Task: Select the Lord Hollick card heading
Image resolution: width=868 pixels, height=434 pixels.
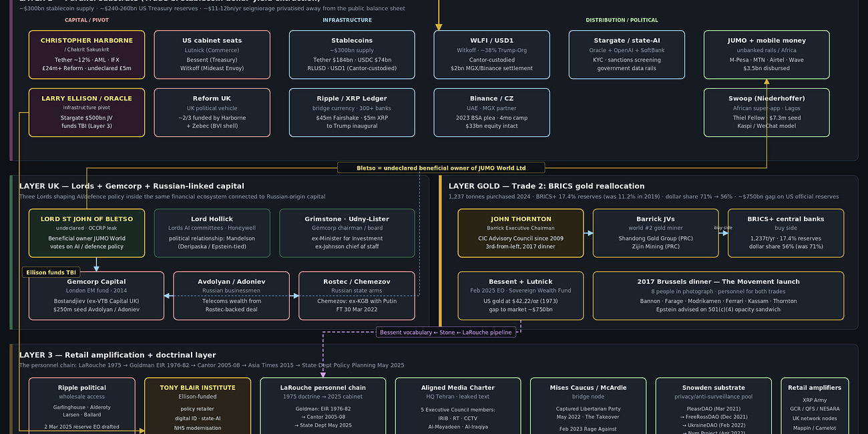Action: pos(212,219)
